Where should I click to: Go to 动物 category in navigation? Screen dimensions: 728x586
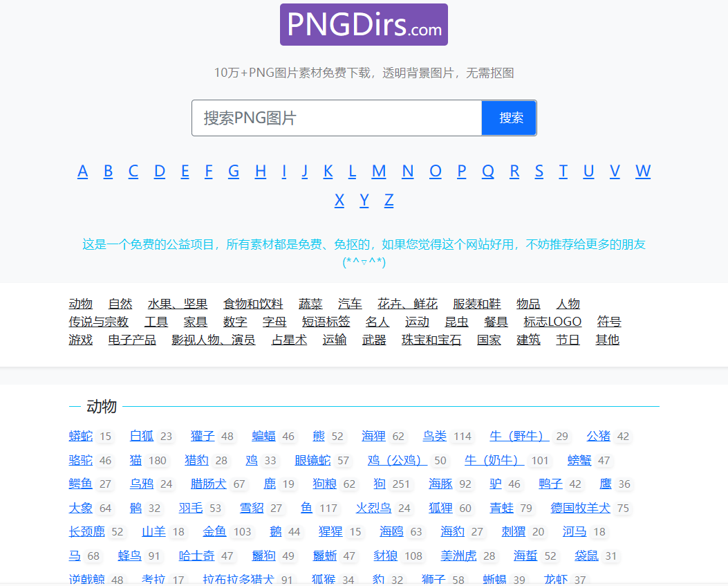pyautogui.click(x=81, y=304)
